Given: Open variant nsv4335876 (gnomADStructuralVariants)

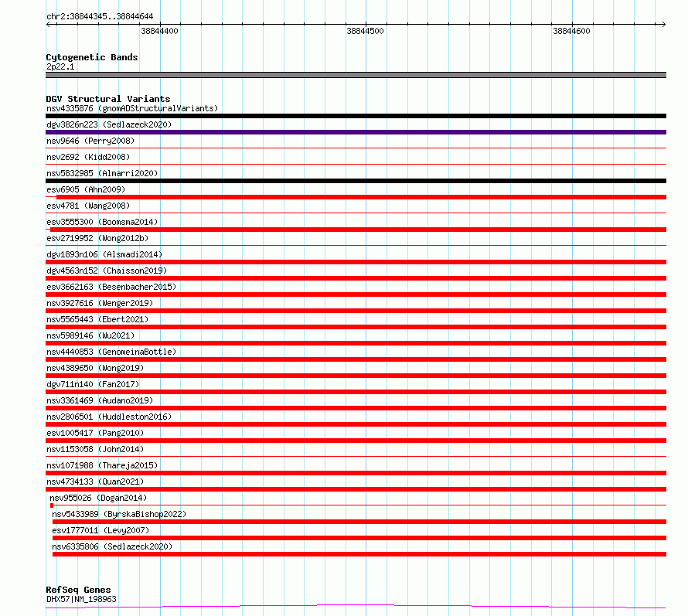Looking at the screenshot, I should tap(132, 108).
